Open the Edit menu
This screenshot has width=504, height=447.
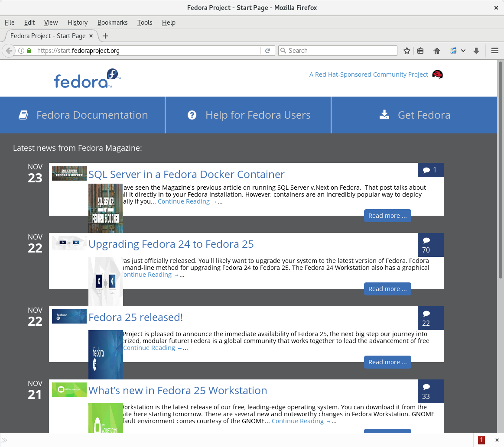click(x=29, y=23)
